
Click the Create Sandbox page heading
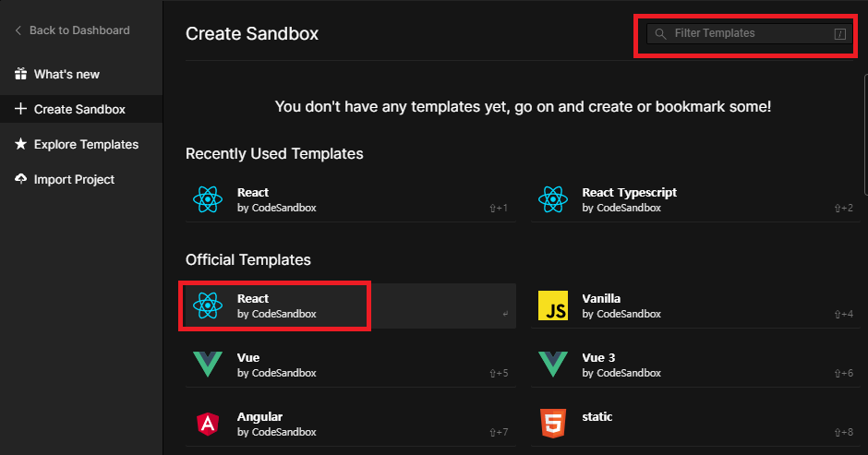pos(252,34)
